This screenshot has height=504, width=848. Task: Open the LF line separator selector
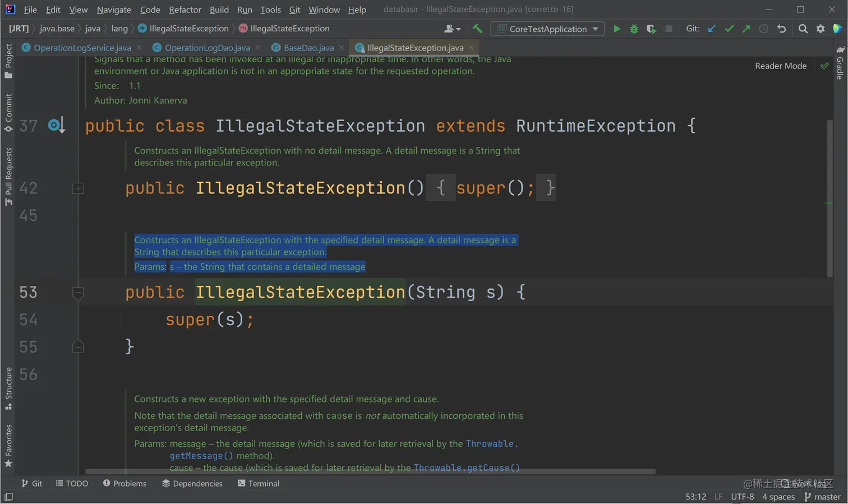(x=718, y=497)
